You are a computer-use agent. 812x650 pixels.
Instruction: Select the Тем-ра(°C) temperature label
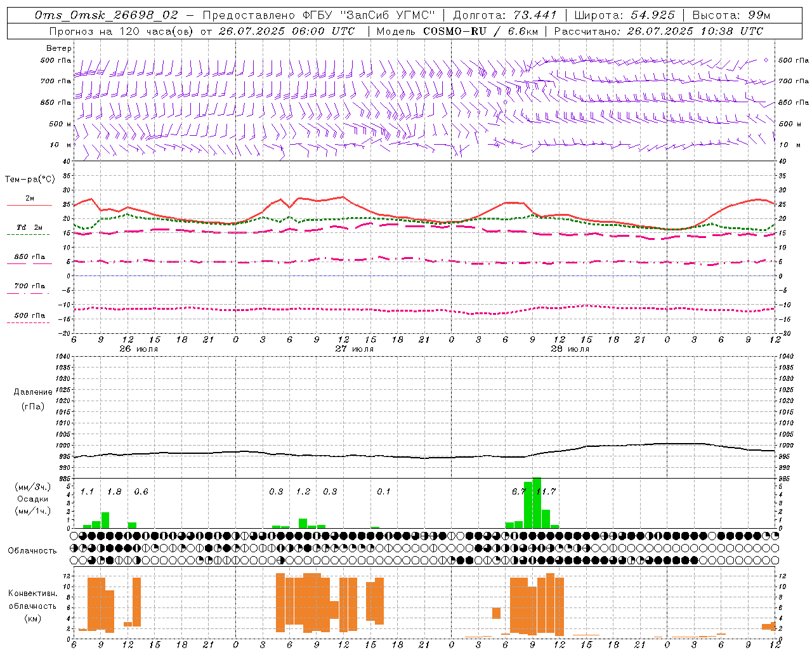30,180
